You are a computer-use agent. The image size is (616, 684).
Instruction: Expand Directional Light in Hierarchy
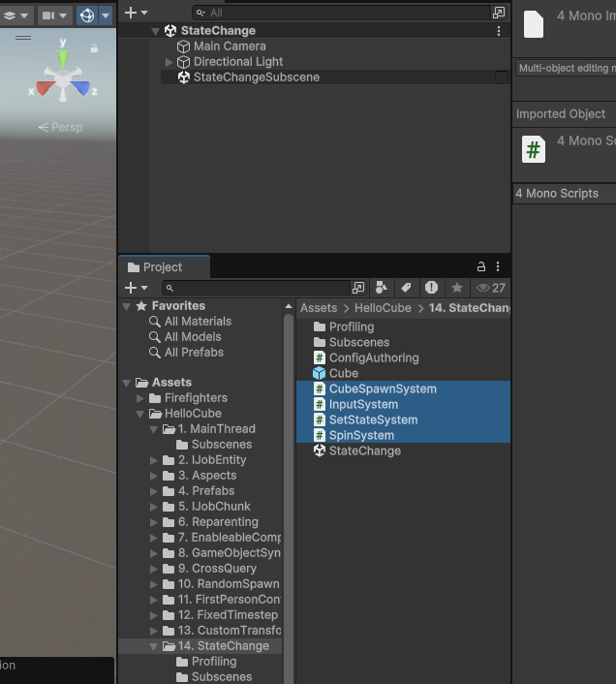pyautogui.click(x=169, y=62)
